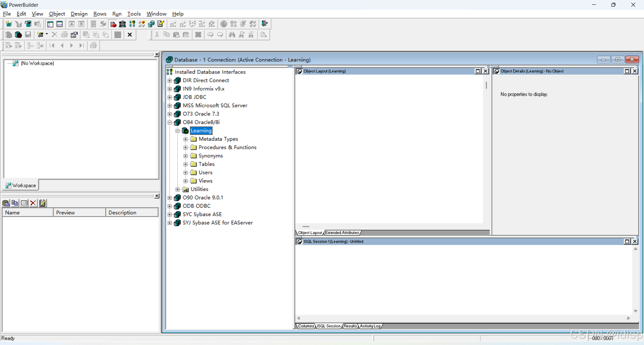Click the Disconnect database icon
Screen dimensions: 644x345
click(x=18, y=34)
